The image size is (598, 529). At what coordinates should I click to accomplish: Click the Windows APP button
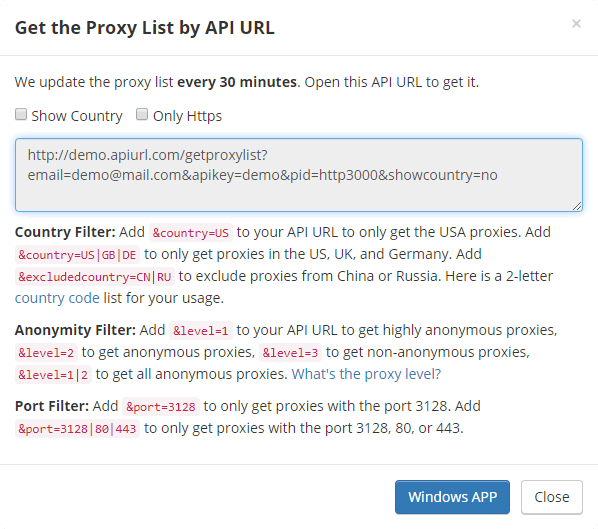click(x=452, y=497)
